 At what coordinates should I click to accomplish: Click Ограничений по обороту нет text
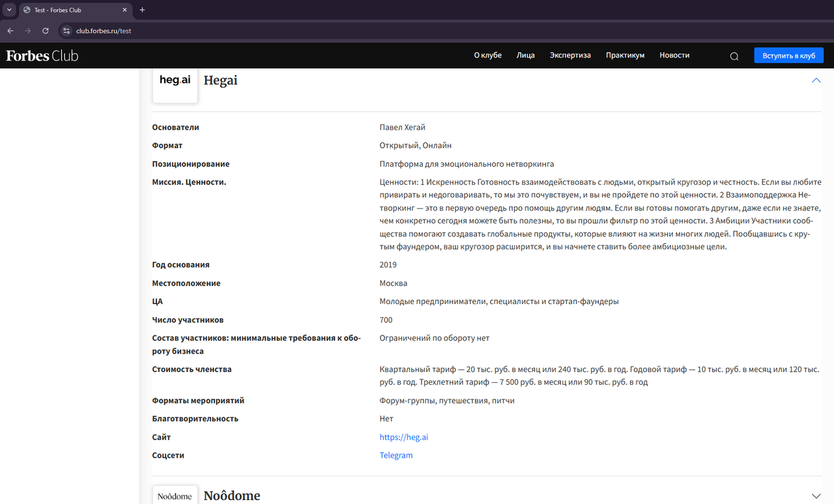[435, 338]
